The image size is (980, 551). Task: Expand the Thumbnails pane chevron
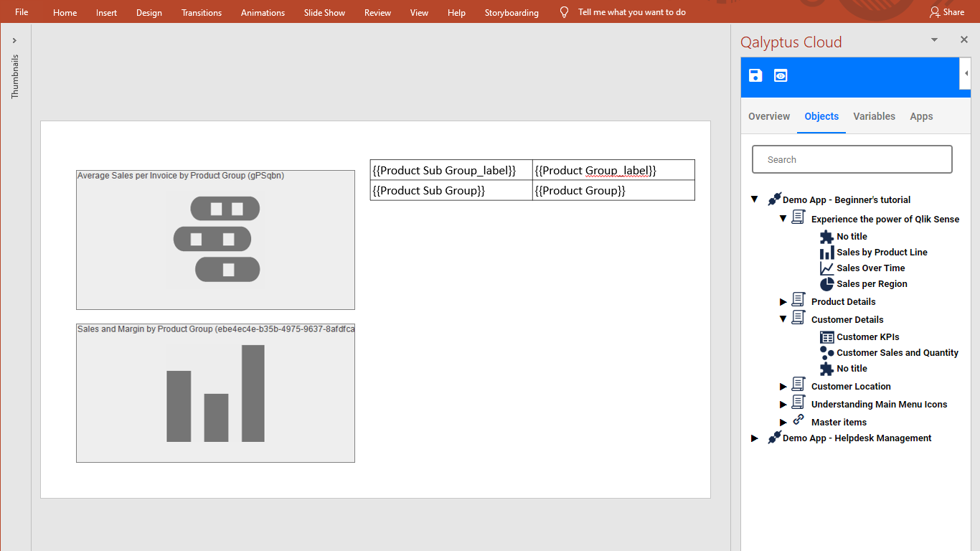[x=14, y=41]
